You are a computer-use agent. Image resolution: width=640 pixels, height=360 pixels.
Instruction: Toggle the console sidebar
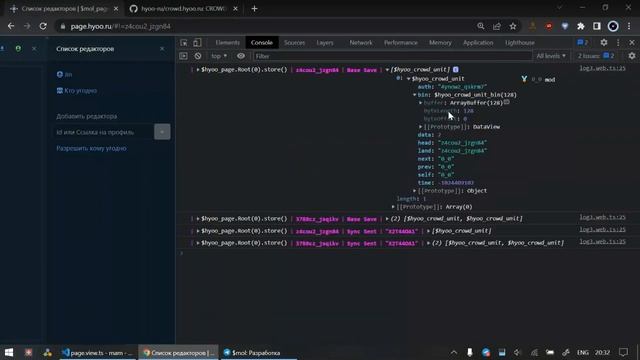click(x=183, y=56)
